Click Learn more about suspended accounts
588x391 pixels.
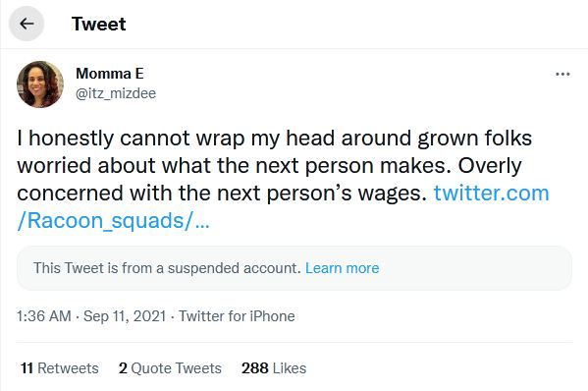[342, 268]
